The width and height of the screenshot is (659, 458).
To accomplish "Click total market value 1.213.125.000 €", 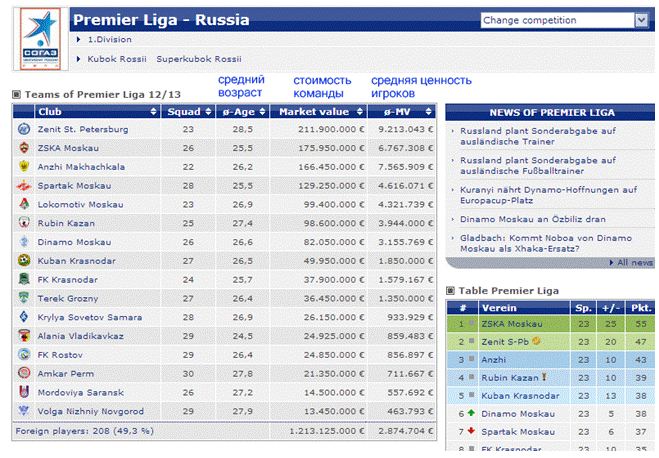I will (x=327, y=431).
